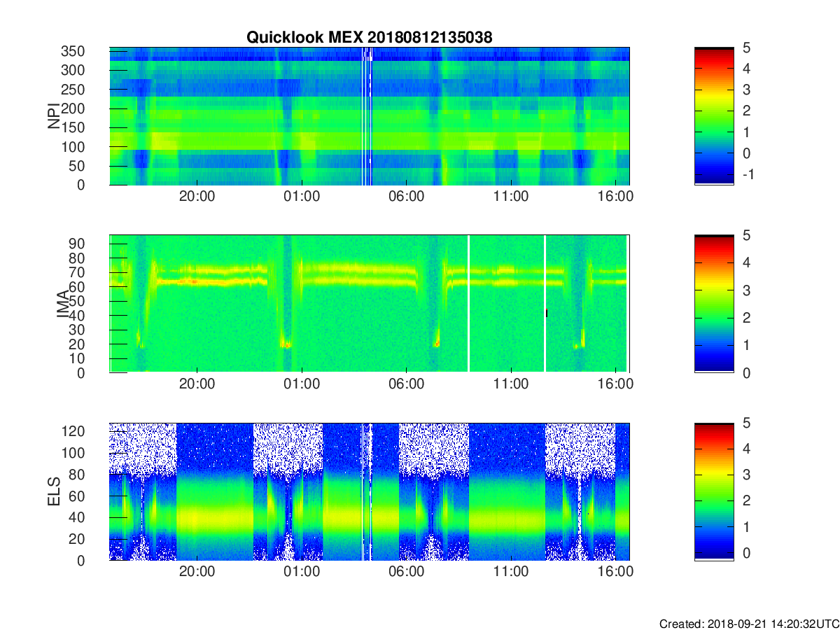Click the NPI spectrogram plot area
Screen dimensions: 840x630
[370, 116]
